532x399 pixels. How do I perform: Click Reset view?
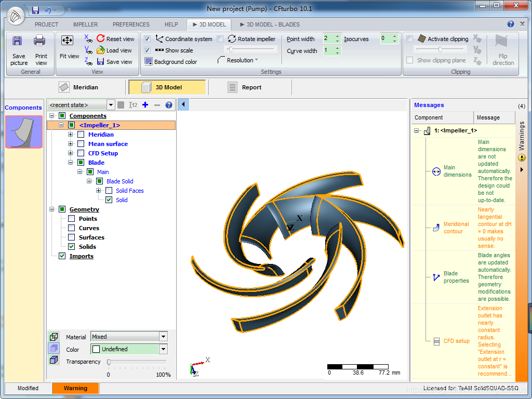click(115, 38)
